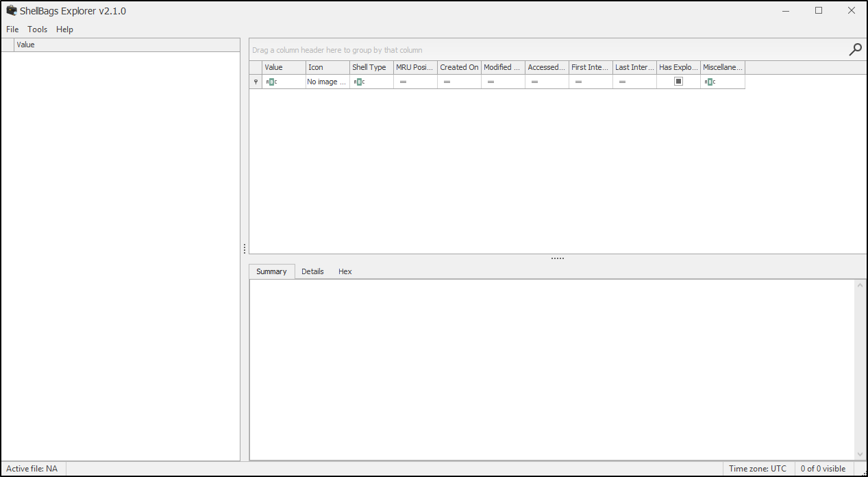Sort by the MRU Position column header

tap(415, 67)
